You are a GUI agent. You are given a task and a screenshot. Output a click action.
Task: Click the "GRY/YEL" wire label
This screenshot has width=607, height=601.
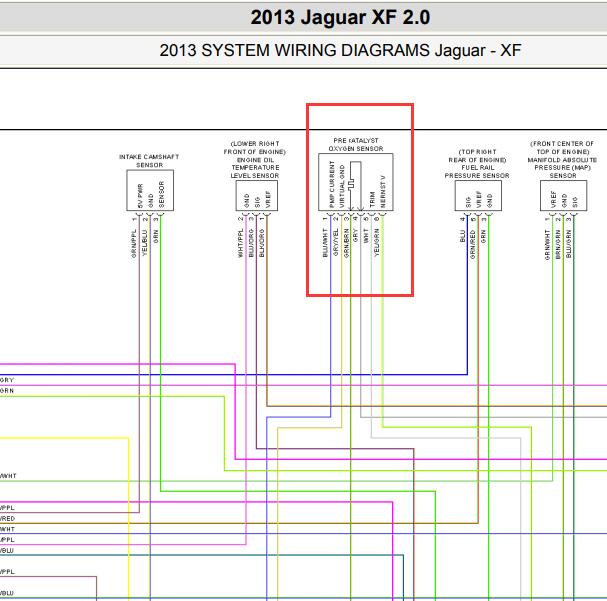click(x=336, y=242)
